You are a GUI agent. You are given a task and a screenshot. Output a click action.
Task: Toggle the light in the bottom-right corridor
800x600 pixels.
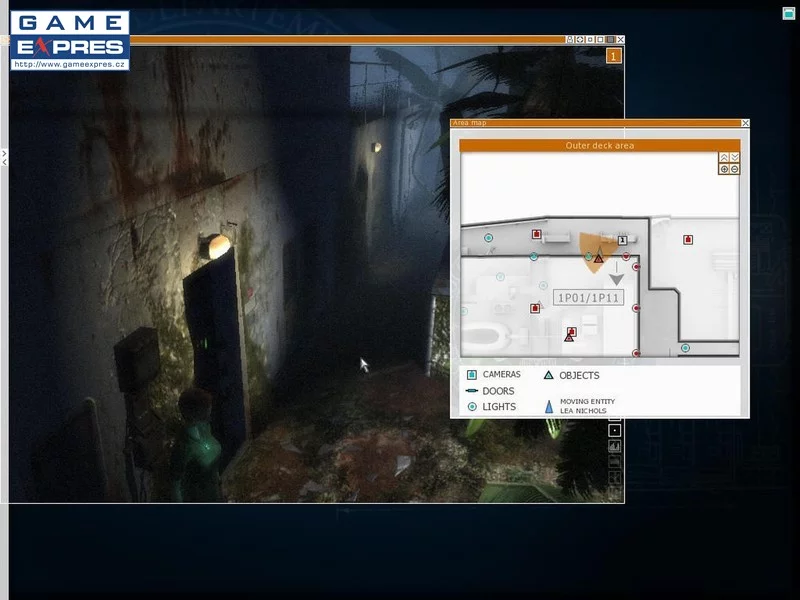click(685, 348)
